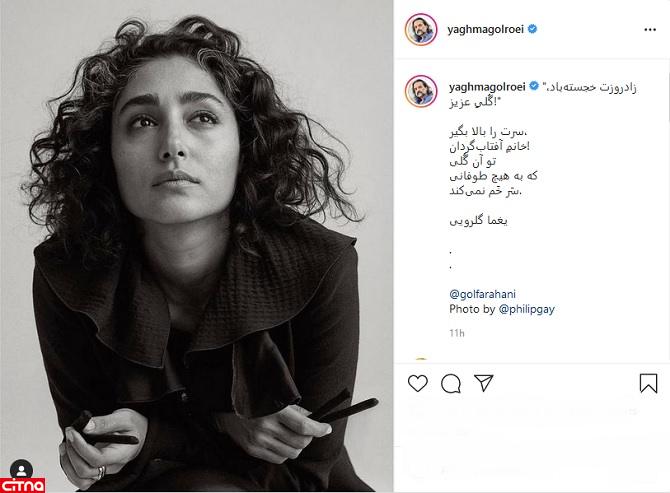Click the black and white portrait photo
This screenshot has width=670, height=493.
tap(197, 246)
